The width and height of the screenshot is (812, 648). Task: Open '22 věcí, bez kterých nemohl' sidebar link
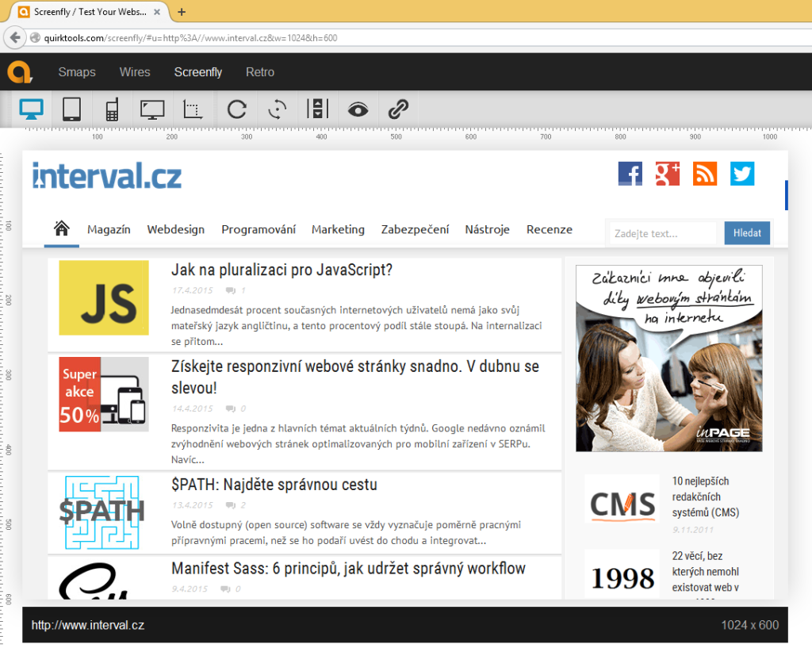pos(705,572)
